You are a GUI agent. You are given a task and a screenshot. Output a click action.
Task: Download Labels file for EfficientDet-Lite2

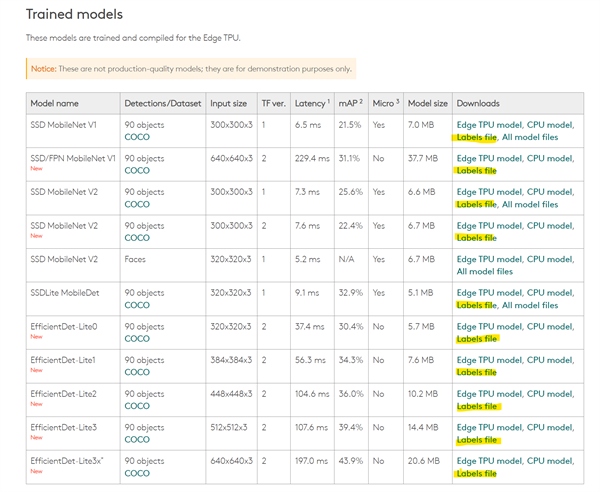tap(476, 406)
